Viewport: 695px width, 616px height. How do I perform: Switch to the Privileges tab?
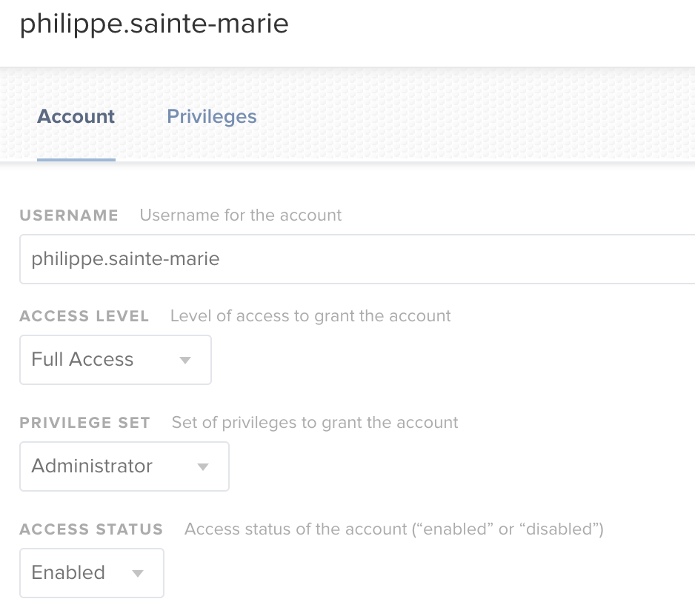211,116
